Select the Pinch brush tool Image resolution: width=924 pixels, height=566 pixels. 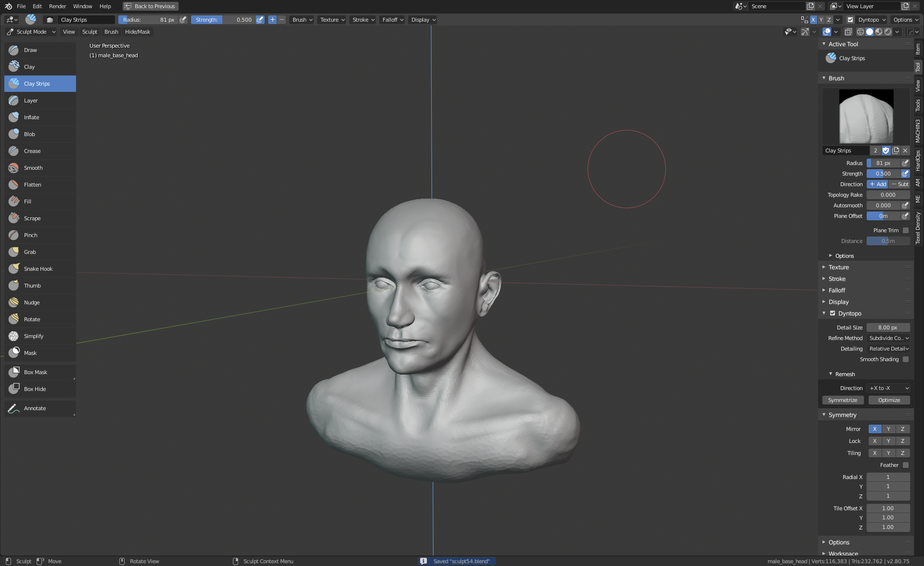(30, 235)
